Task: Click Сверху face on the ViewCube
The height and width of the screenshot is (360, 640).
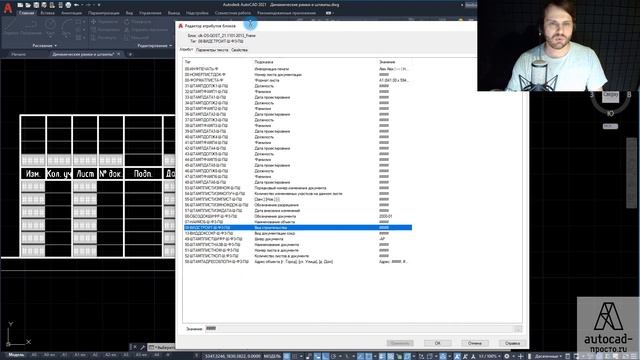Action: [611, 96]
